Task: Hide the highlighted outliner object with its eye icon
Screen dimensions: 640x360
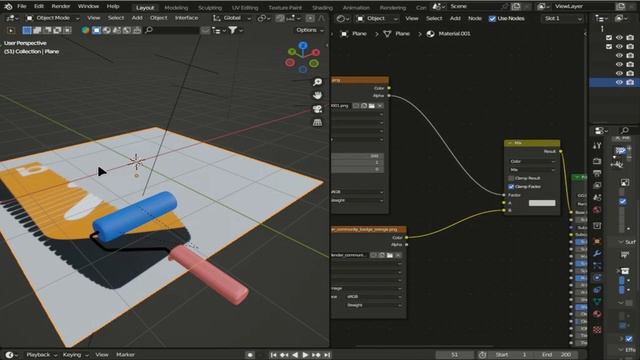Action: [x=619, y=82]
